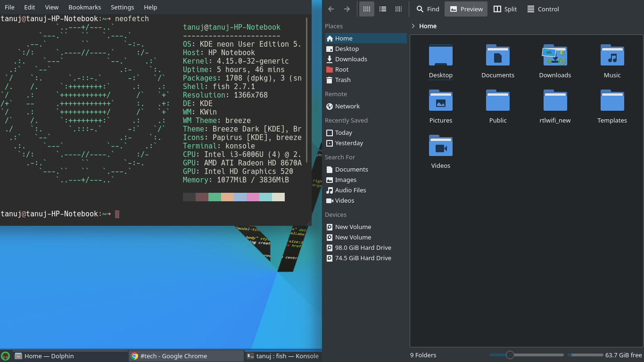Open Find in Dolphin toolbar
The height and width of the screenshot is (362, 644).
428,9
